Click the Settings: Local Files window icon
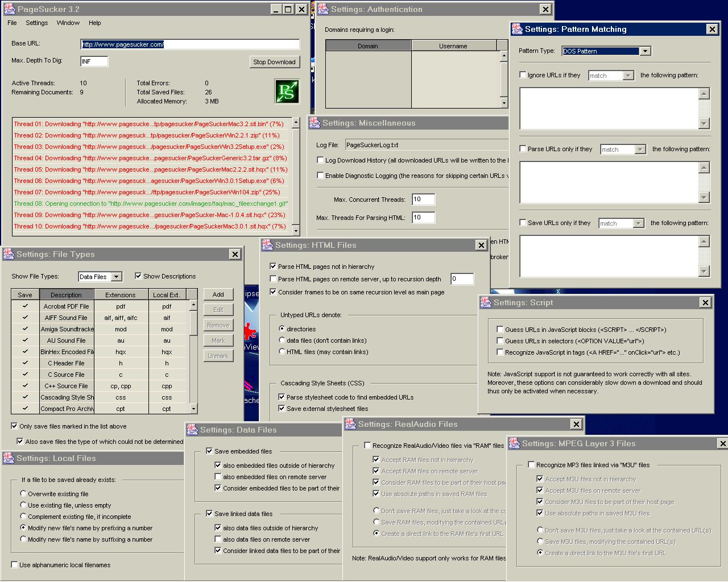 coord(9,458)
